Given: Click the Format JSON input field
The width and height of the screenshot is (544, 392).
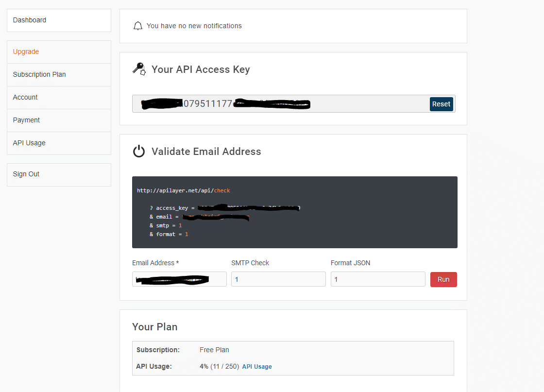Looking at the screenshot, I should 378,279.
